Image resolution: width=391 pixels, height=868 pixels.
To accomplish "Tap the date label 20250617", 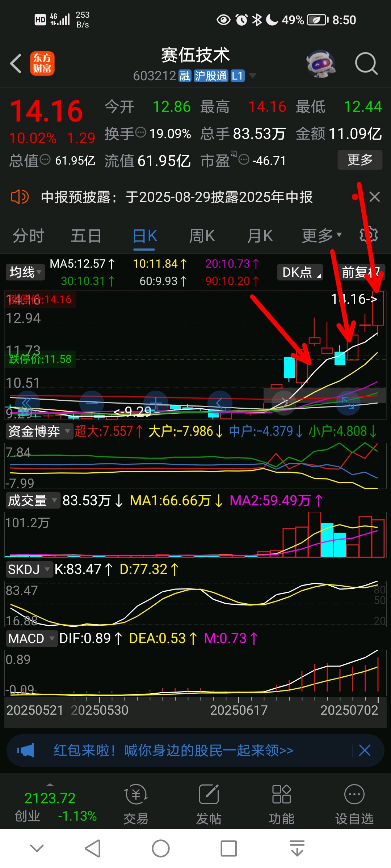I will click(x=239, y=710).
